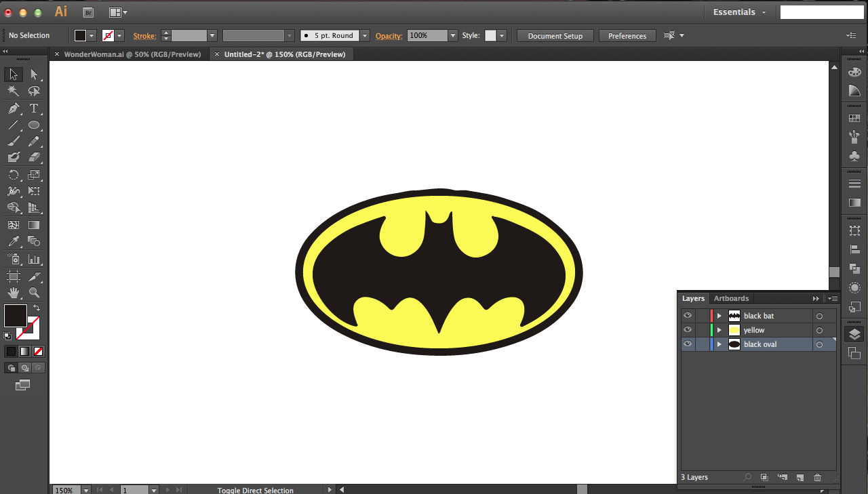The width and height of the screenshot is (868, 494).
Task: Open the opacity percentage dropdown
Action: pos(453,35)
